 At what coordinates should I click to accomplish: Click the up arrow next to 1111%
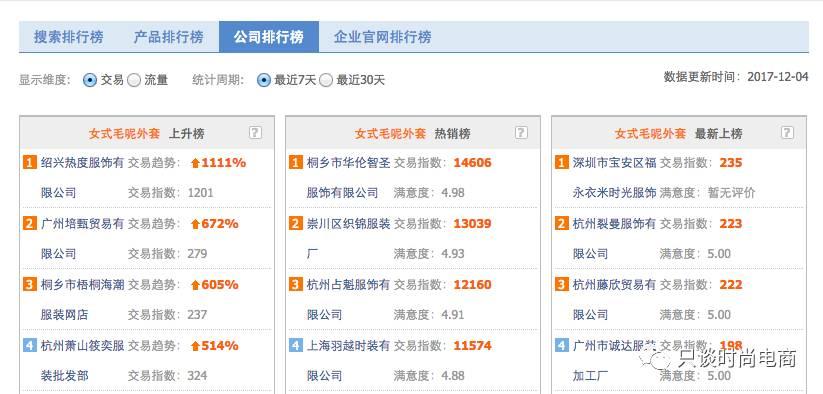[x=195, y=163]
